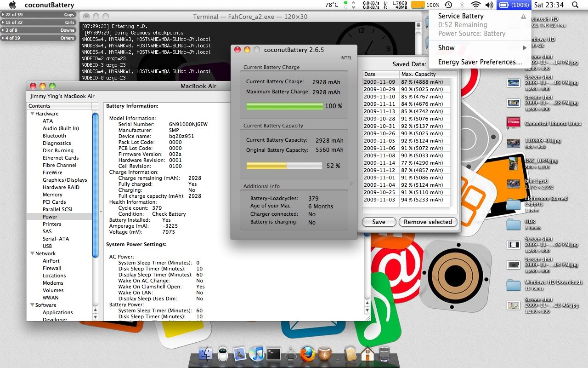This screenshot has width=588, height=368.
Task: Select AirPort under Network
Action: (x=60, y=261)
